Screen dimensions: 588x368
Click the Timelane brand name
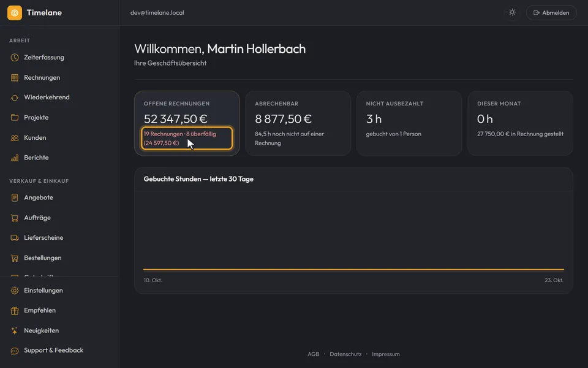click(44, 13)
